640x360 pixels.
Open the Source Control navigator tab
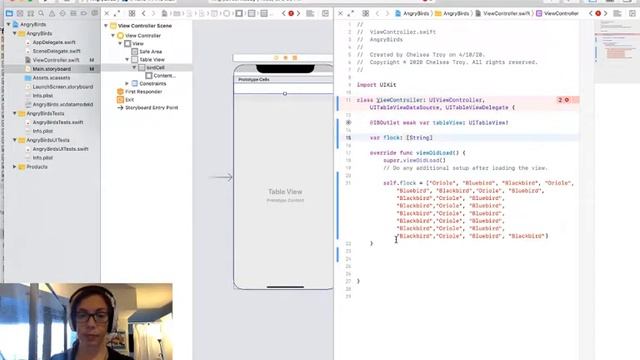click(20, 13)
